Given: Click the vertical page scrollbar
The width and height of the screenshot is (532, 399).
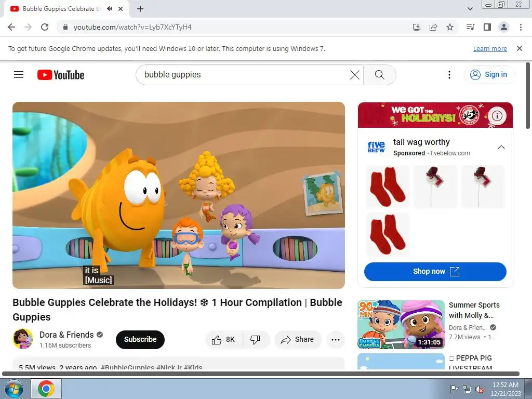Looking at the screenshot, I should [528, 96].
